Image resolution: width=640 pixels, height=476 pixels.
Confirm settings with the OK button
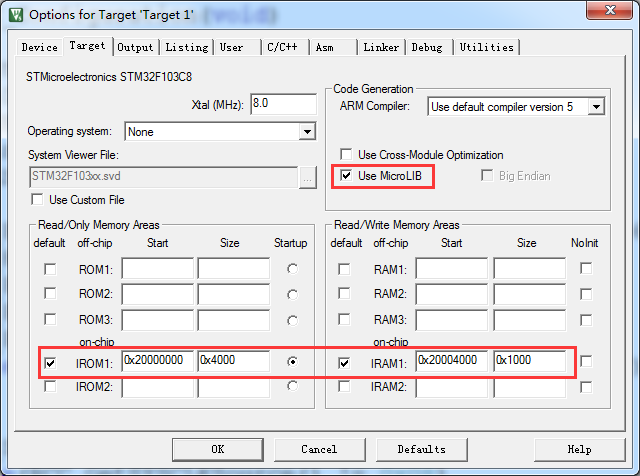pos(218,449)
